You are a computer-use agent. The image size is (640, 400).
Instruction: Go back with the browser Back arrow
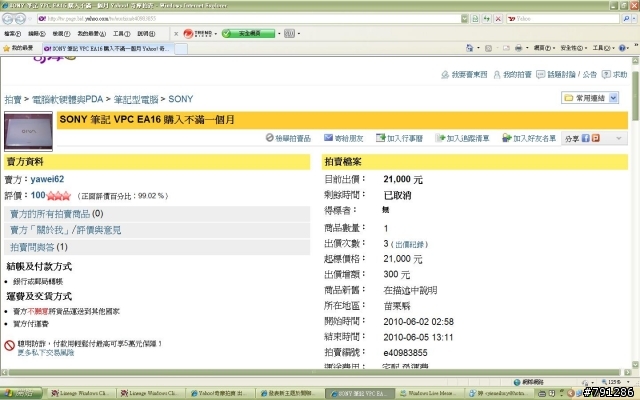[8, 19]
